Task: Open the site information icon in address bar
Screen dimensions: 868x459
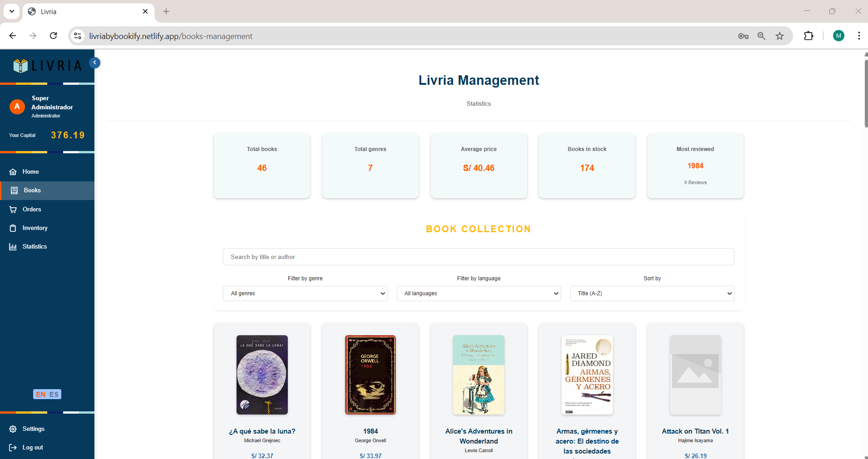Action: tap(78, 36)
